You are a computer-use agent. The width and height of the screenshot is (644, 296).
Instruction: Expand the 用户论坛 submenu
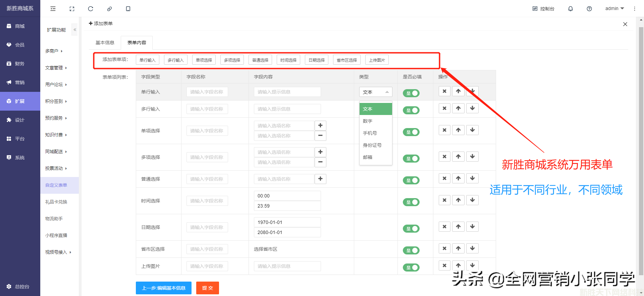tap(56, 84)
